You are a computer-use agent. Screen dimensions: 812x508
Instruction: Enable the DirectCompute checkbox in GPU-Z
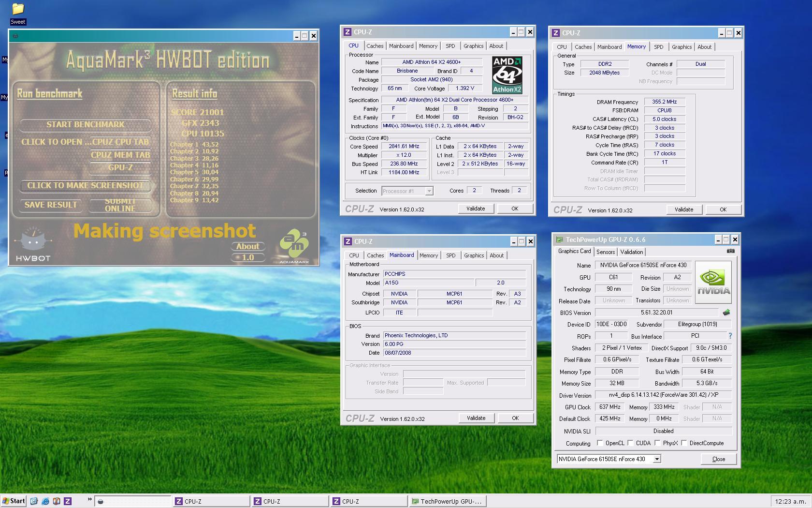click(x=684, y=443)
